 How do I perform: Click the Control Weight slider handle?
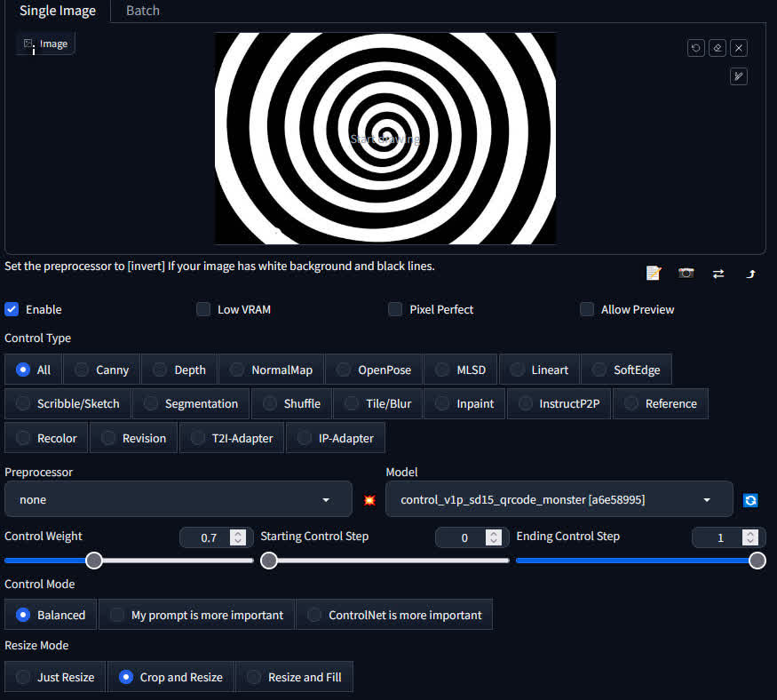tap(94, 561)
